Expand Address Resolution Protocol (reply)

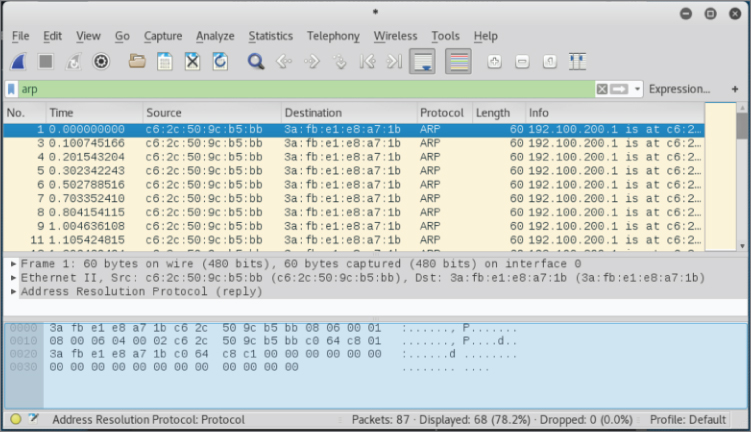13,292
